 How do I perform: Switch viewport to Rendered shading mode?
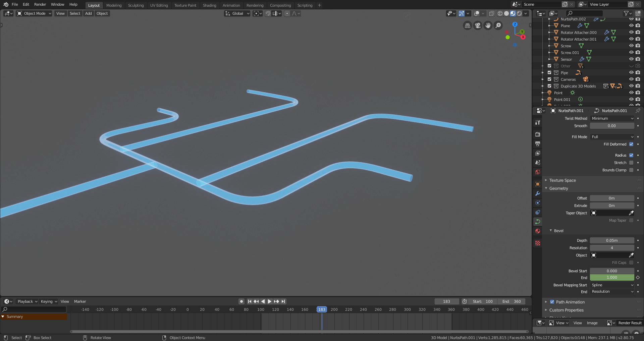coord(519,13)
